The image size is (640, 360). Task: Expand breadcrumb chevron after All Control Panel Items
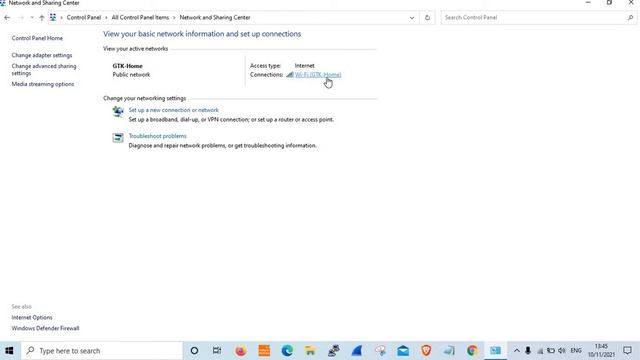[174, 18]
